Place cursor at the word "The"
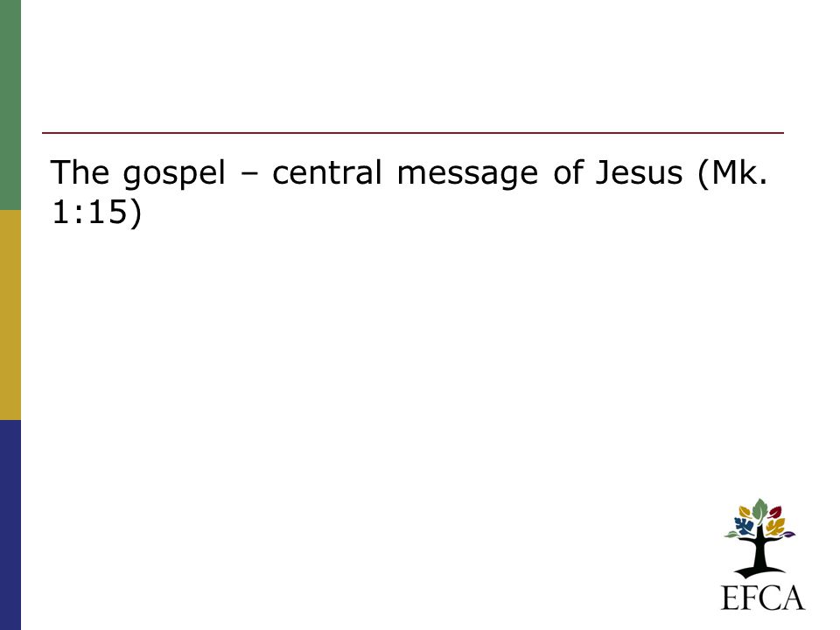The height and width of the screenshot is (630, 840). (x=80, y=172)
